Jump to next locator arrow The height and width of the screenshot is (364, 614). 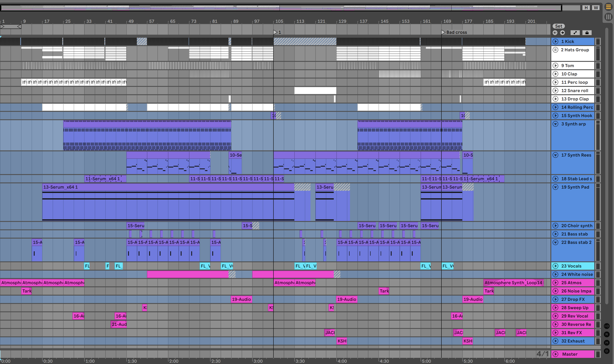click(x=562, y=33)
